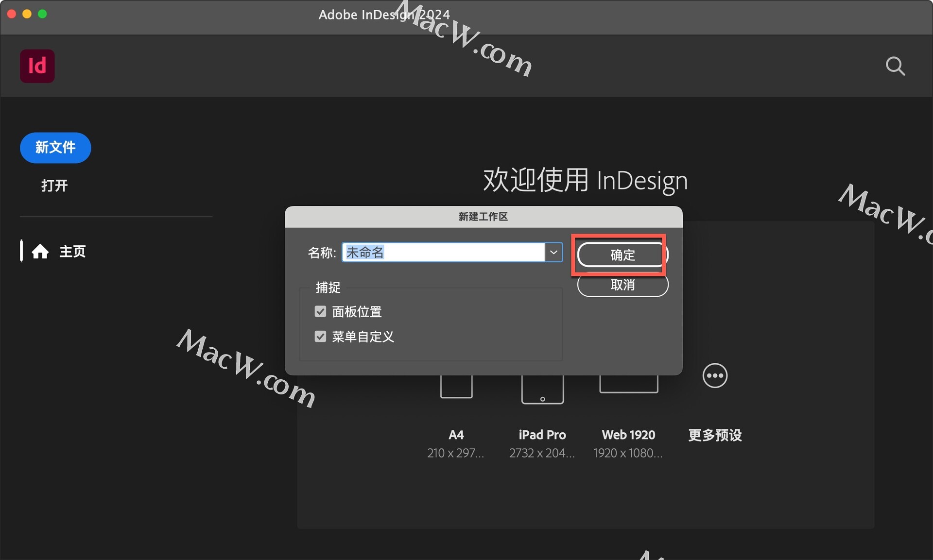Click the 1920 x 1080... size text
The width and height of the screenshot is (933, 560).
click(x=628, y=453)
